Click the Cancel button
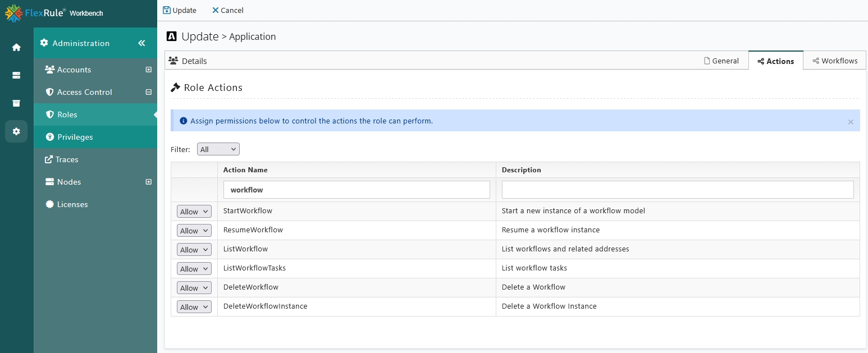868x353 pixels. tap(227, 10)
